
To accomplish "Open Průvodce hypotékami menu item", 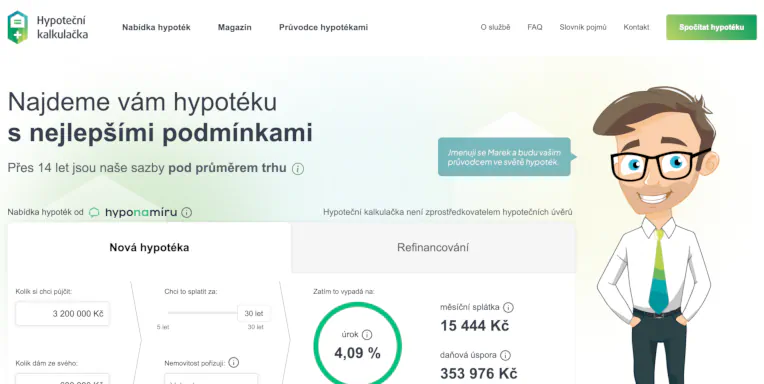I will (323, 27).
